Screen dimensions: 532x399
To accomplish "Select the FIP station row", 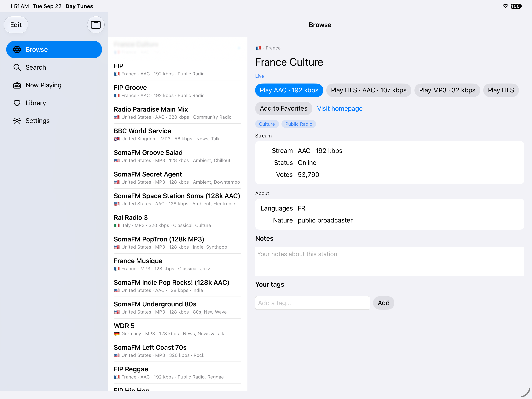I will tap(178, 70).
